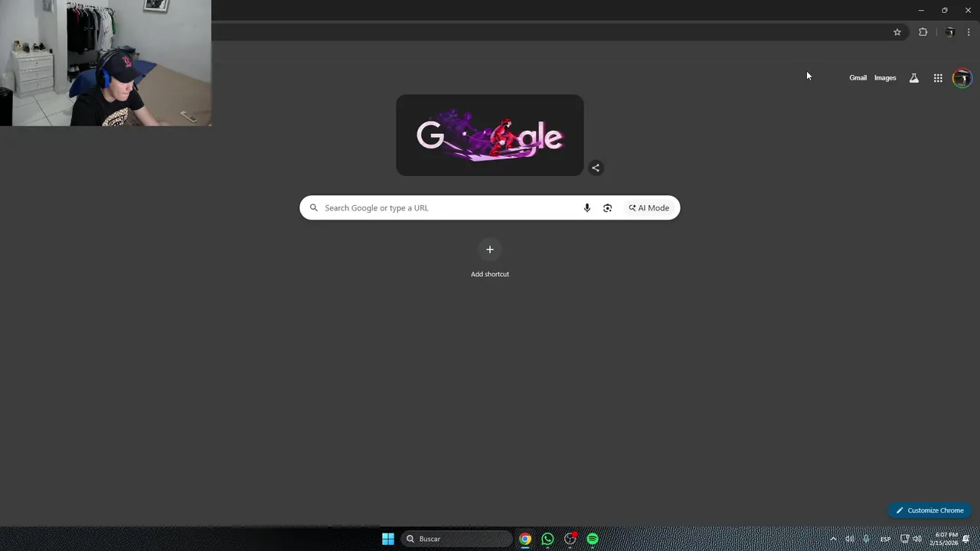This screenshot has height=551, width=980.
Task: Open the notification bell in the tray
Action: click(966, 539)
